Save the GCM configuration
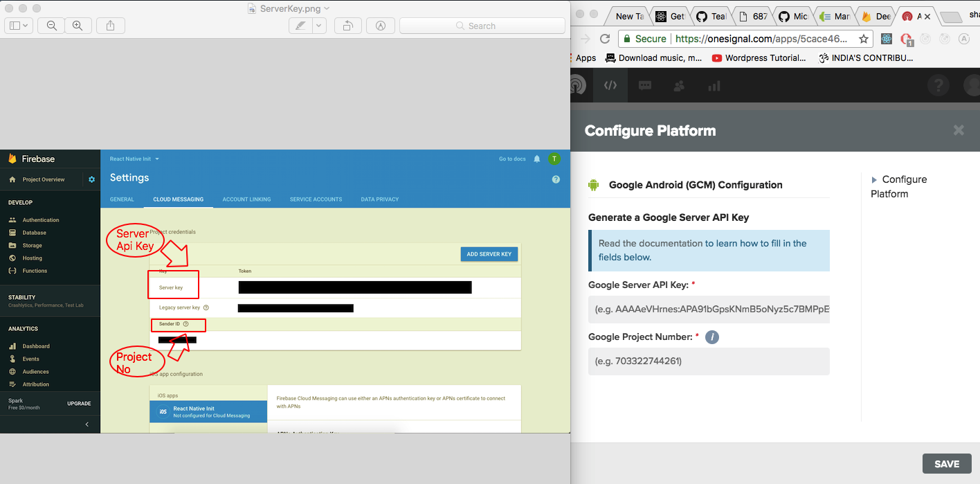Viewport: 980px width, 484px height. click(947, 463)
